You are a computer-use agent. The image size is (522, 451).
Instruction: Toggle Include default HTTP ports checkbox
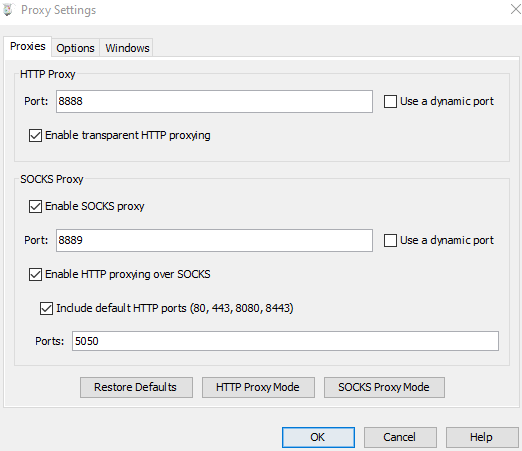(46, 308)
